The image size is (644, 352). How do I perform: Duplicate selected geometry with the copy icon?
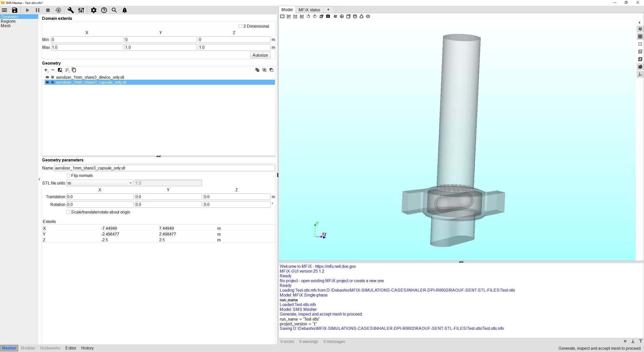pyautogui.click(x=74, y=70)
